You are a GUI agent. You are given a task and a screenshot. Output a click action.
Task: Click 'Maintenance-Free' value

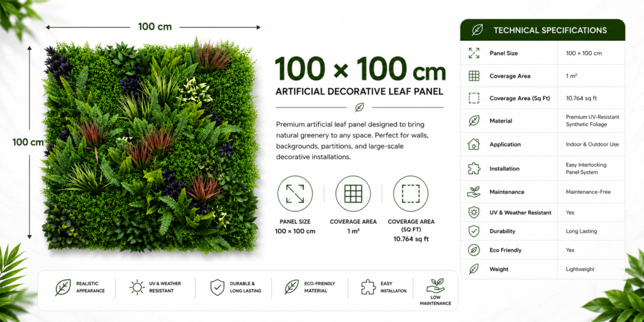click(x=588, y=192)
